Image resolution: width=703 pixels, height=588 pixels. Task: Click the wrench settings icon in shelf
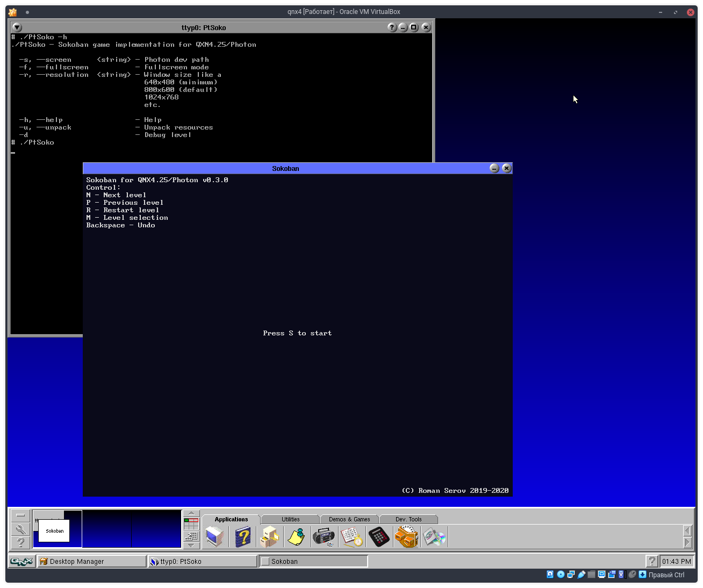[x=20, y=529]
